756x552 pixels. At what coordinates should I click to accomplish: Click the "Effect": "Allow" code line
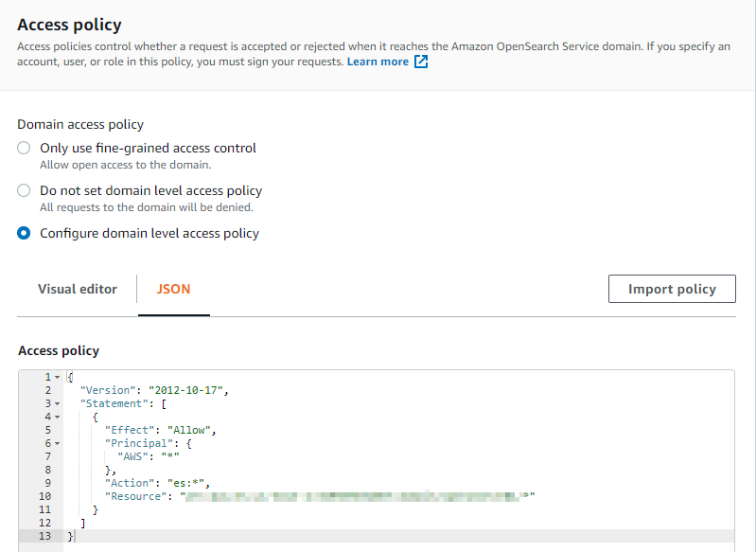coord(161,430)
